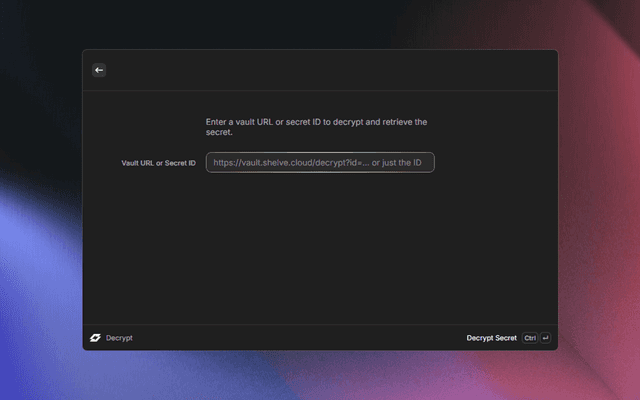Focus the Vault URL or Secret ID field

320,162
